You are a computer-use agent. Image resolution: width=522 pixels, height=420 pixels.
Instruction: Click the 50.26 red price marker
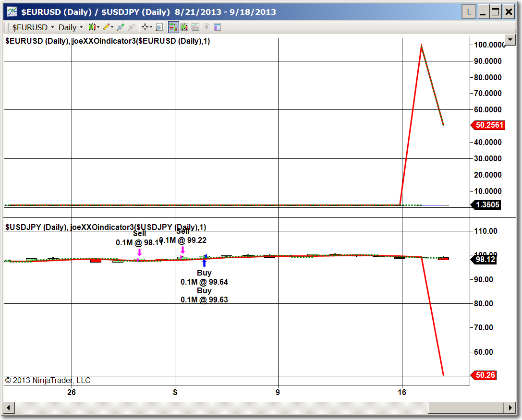(484, 375)
